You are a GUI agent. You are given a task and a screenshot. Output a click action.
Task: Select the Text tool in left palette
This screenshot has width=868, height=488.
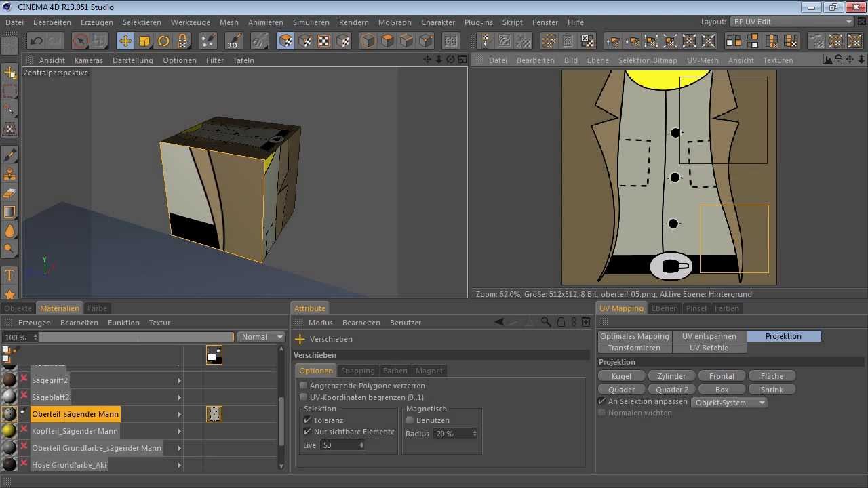(x=9, y=274)
